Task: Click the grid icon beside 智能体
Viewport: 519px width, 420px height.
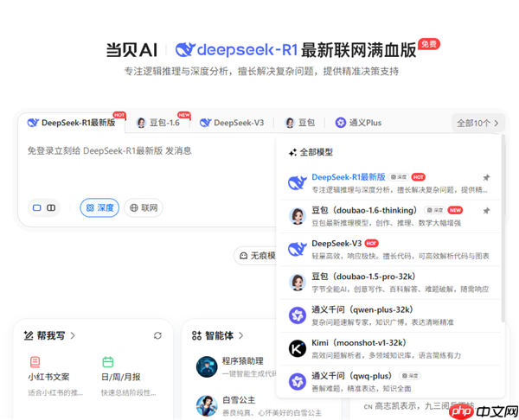Action: coord(196,335)
